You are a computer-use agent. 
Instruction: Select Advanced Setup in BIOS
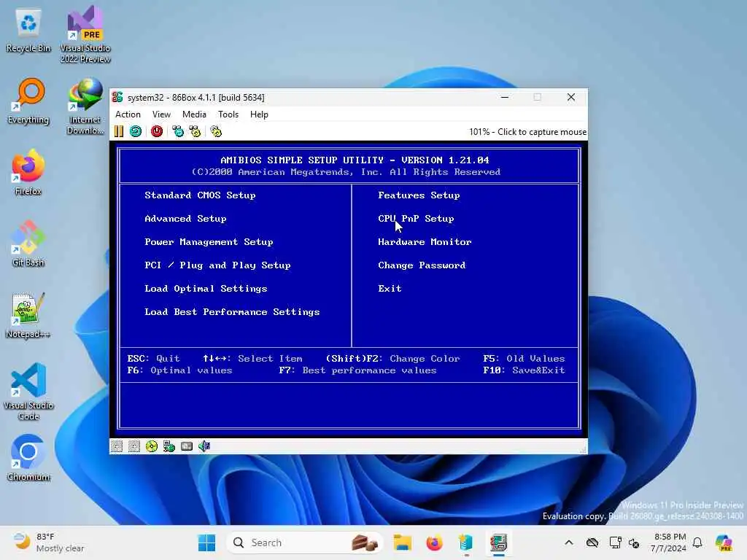coord(185,219)
